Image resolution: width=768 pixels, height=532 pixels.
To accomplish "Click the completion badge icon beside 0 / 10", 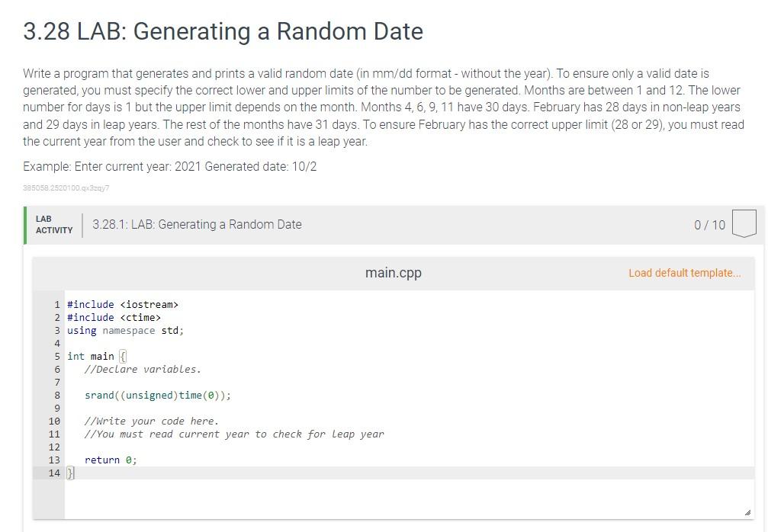I will tap(744, 223).
